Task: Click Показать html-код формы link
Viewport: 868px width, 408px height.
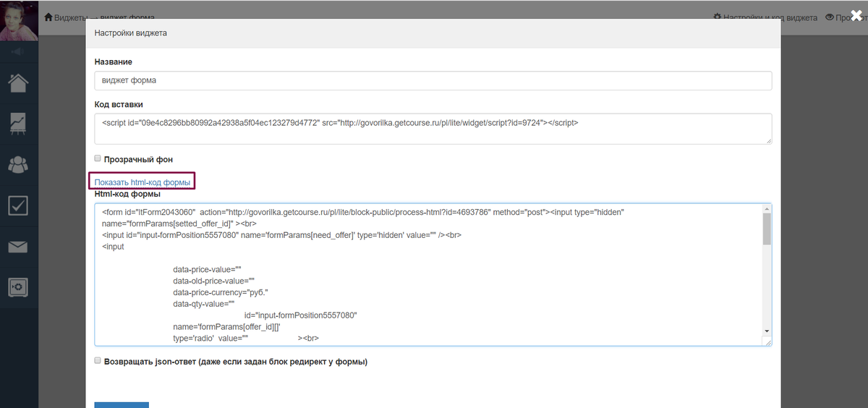Action: [142, 182]
